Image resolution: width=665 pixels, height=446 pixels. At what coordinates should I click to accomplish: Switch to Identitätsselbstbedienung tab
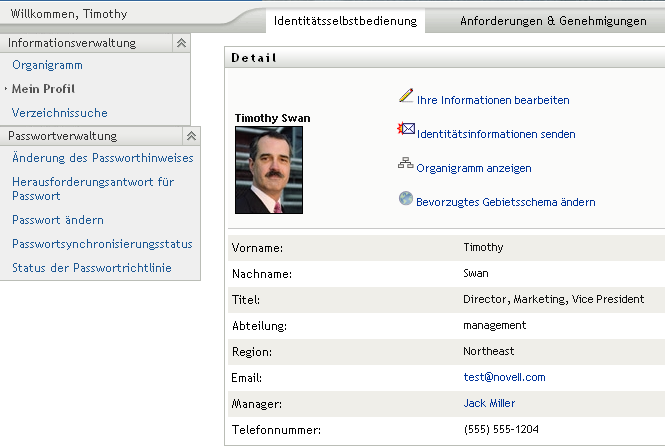(345, 21)
